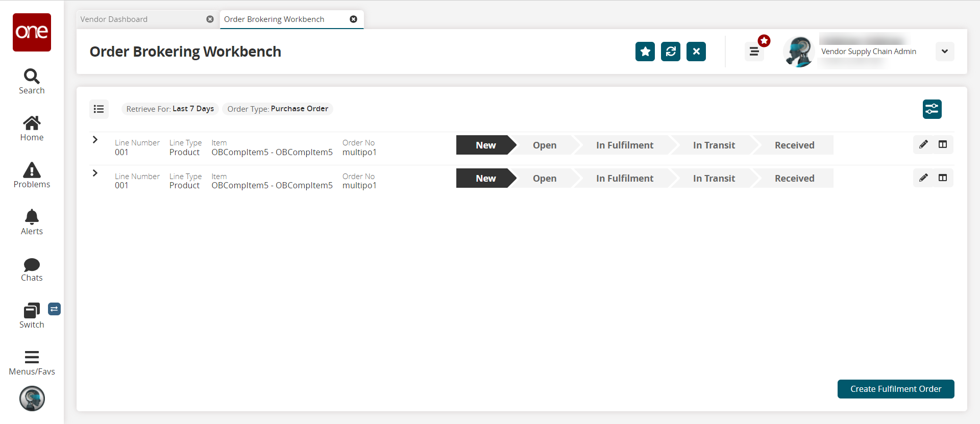Show Alerts notifications

point(32,222)
